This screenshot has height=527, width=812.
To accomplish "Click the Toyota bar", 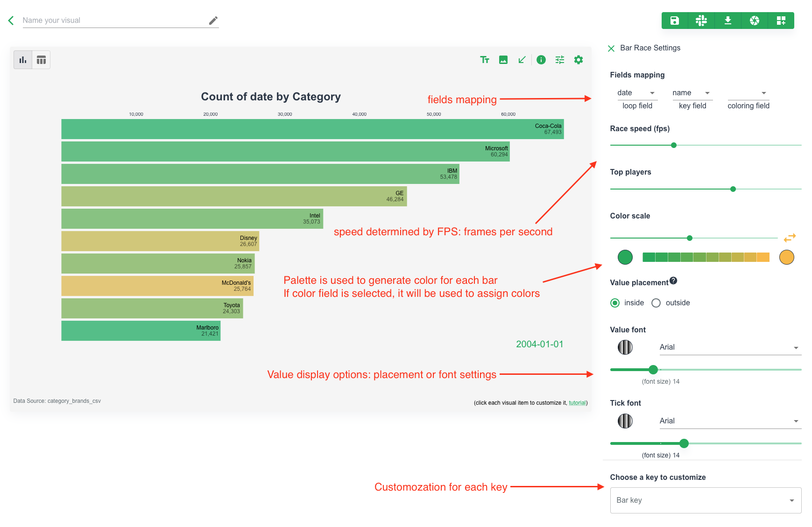I will click(x=152, y=309).
